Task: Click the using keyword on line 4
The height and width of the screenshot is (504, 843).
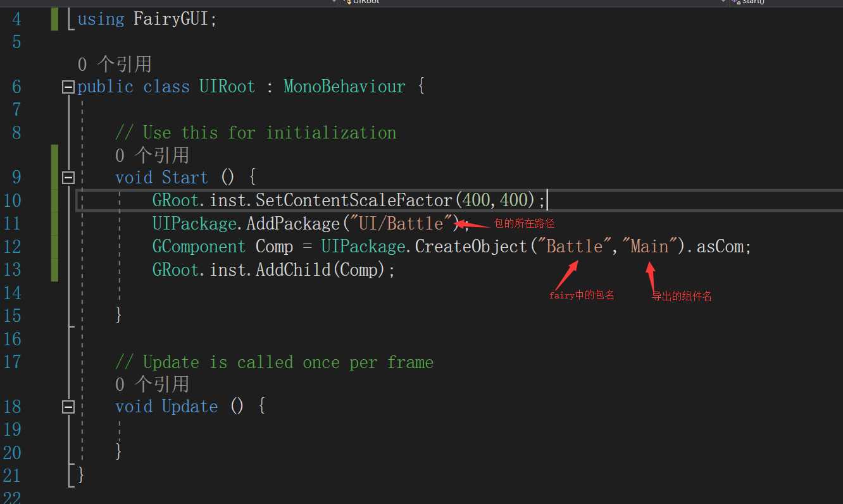Action: pyautogui.click(x=101, y=19)
